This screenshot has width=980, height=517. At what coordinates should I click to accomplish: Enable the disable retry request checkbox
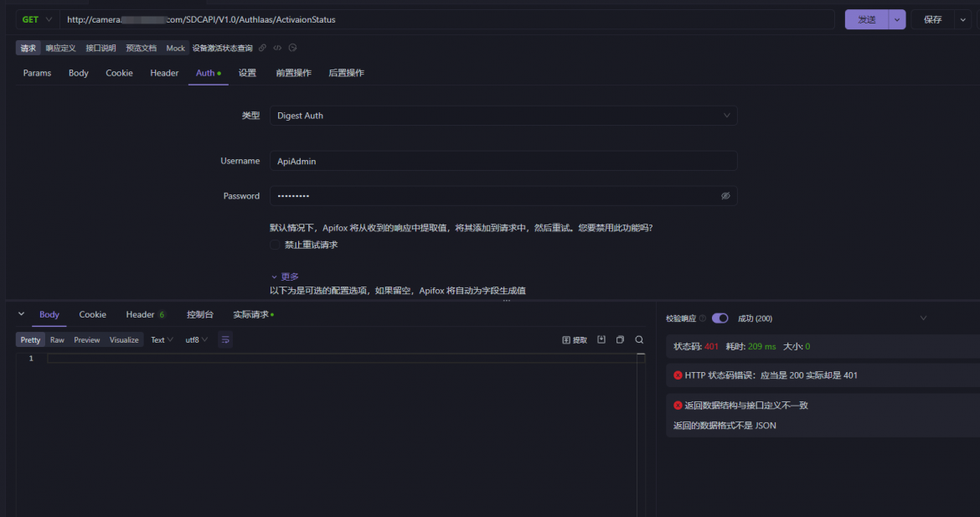(x=275, y=245)
